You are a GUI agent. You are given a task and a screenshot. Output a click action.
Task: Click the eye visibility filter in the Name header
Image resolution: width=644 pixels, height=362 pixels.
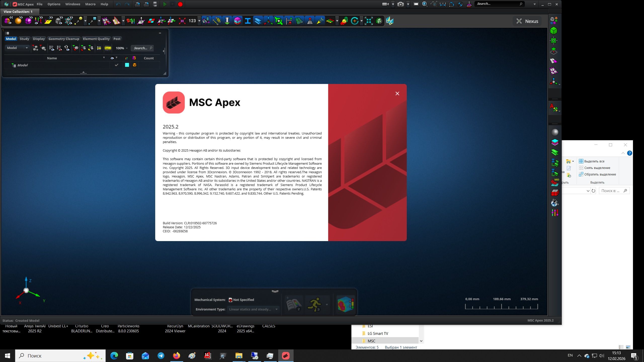(112, 58)
